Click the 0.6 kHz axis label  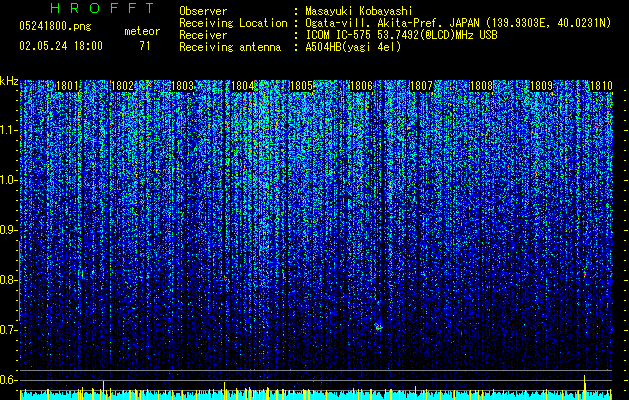pyautogui.click(x=8, y=380)
